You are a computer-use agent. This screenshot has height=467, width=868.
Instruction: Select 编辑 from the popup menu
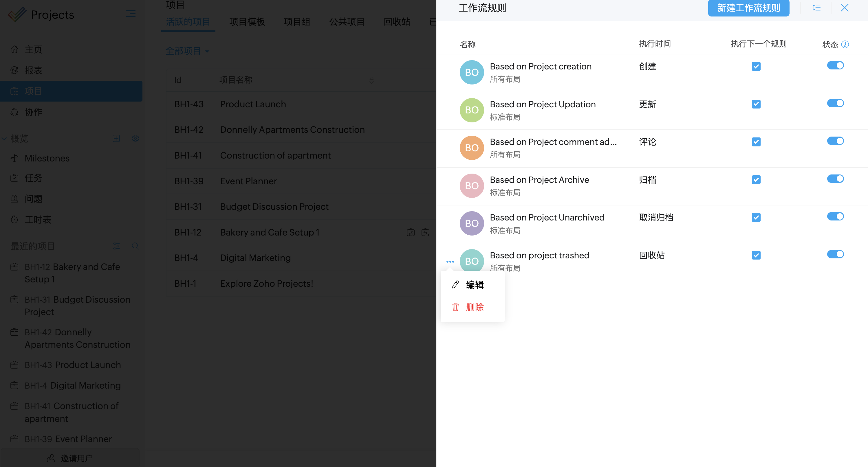[x=475, y=285]
